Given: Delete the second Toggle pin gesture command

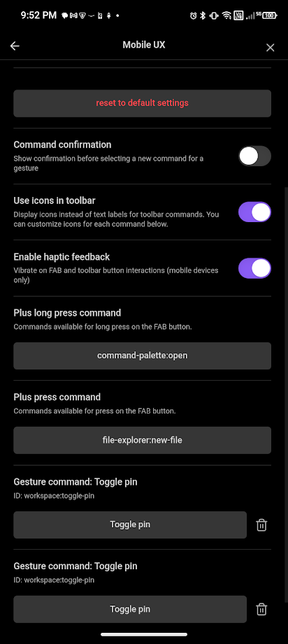Looking at the screenshot, I should coord(261,609).
